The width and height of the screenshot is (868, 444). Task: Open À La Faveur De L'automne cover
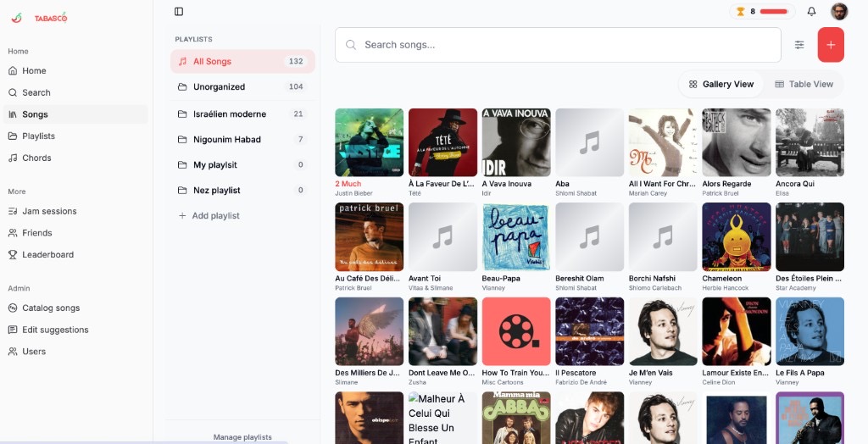(x=442, y=142)
